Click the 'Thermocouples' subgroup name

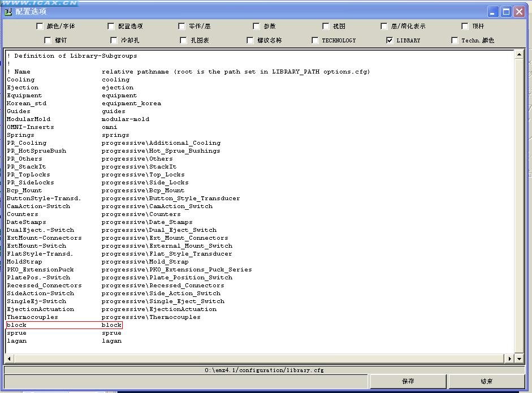coord(33,317)
